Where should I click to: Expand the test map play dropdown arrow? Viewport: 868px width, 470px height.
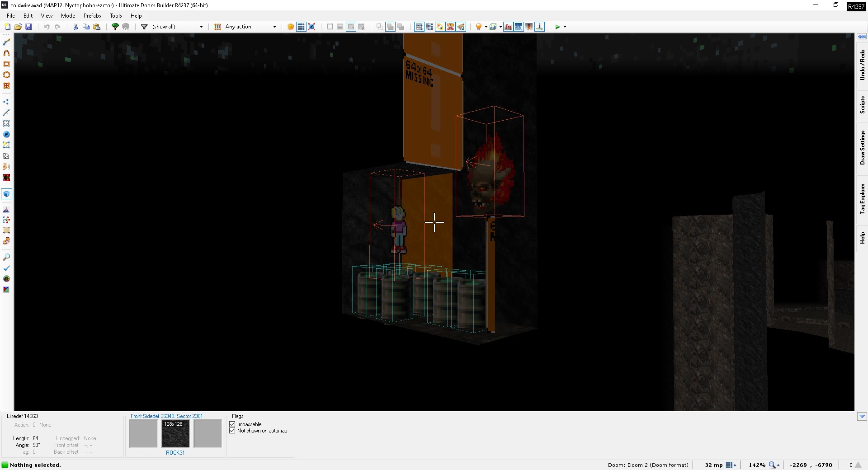565,27
